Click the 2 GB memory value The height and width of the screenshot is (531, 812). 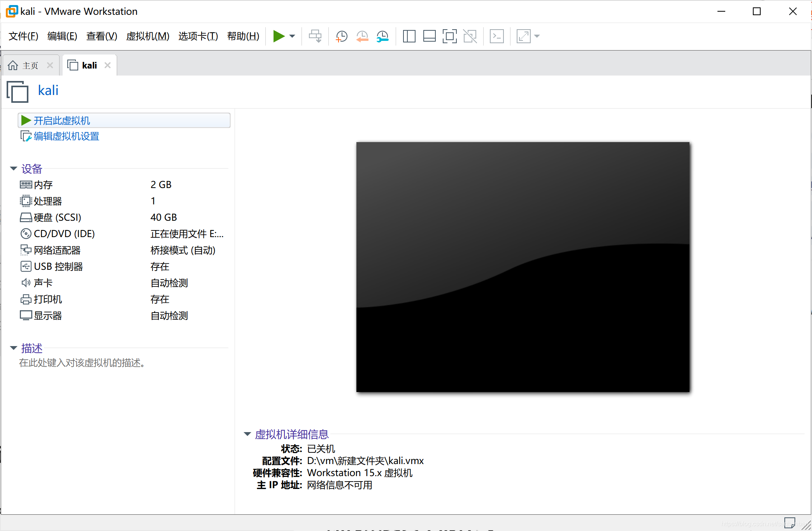pyautogui.click(x=161, y=185)
